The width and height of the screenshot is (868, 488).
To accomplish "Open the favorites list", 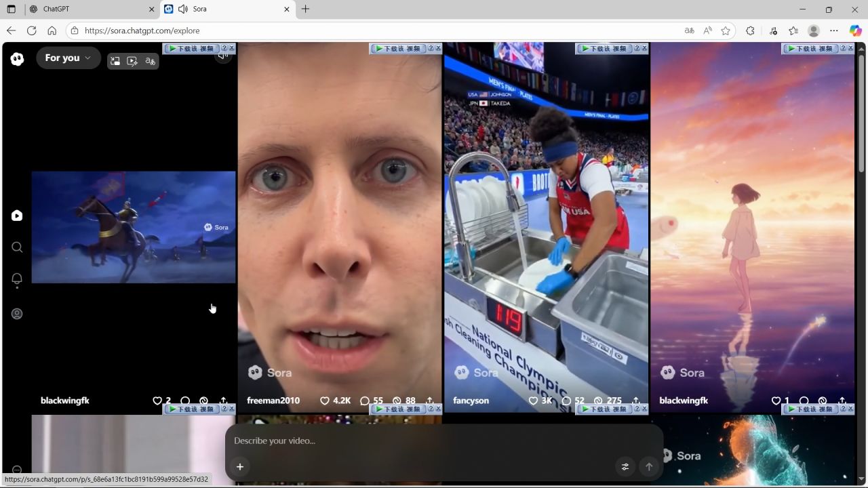I will click(793, 30).
